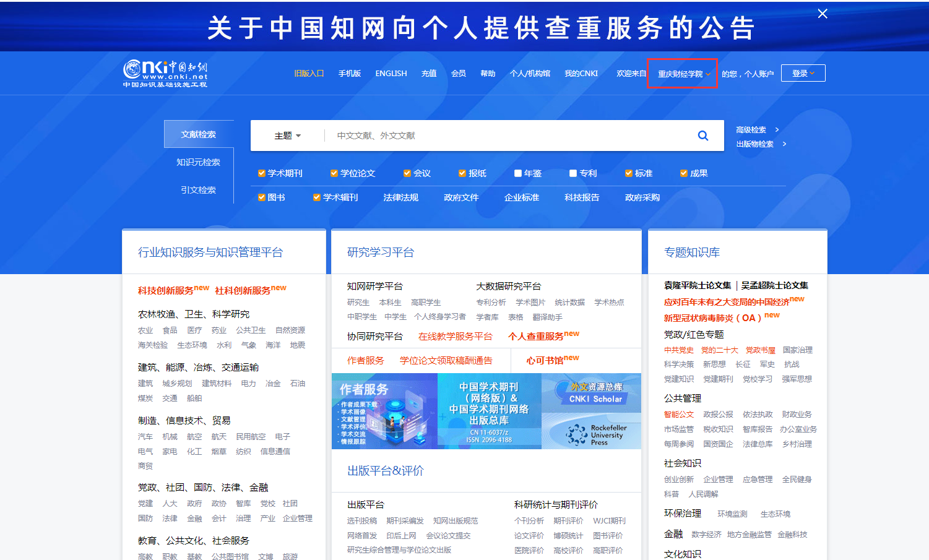Open the CNKI Scholar banner
This screenshot has height=560, width=929.
tap(591, 392)
